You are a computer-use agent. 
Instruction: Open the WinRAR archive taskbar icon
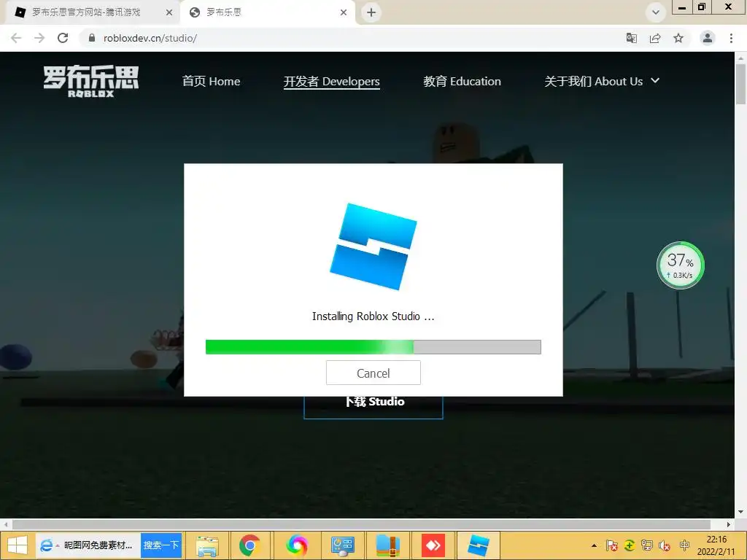388,545
